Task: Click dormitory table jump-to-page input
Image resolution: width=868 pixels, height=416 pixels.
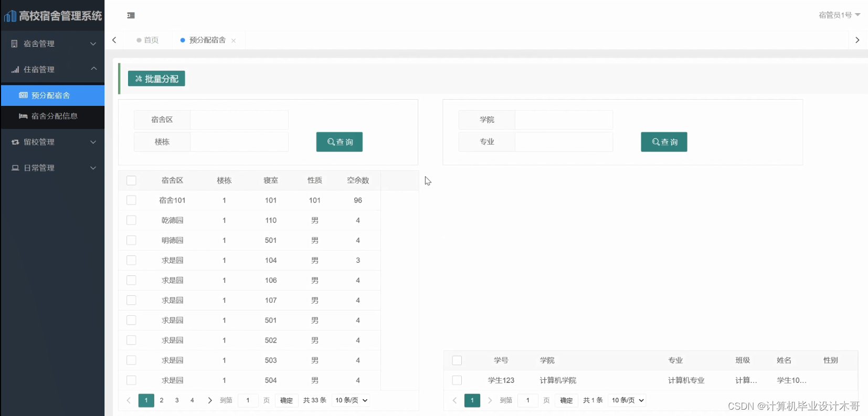Action: coord(248,400)
